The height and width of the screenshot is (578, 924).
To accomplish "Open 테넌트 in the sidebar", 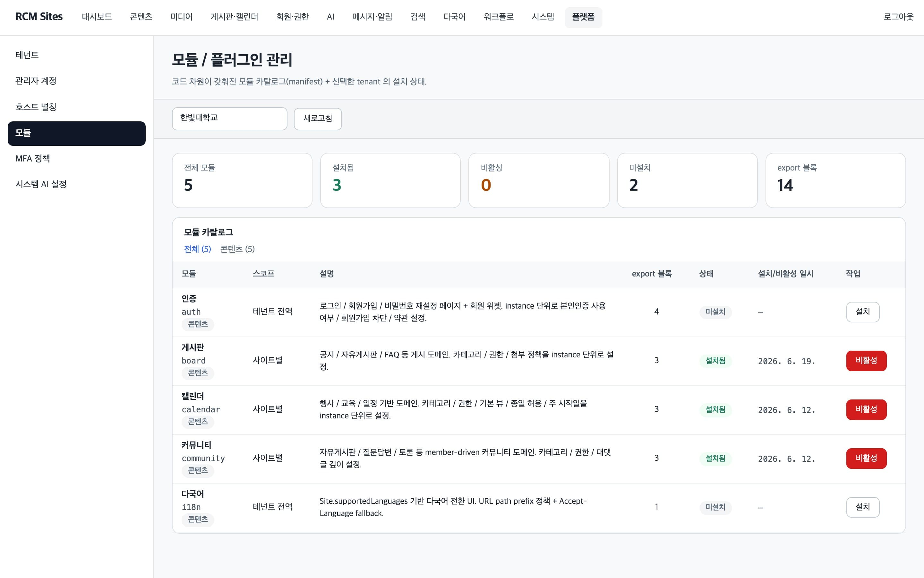I will pos(76,55).
